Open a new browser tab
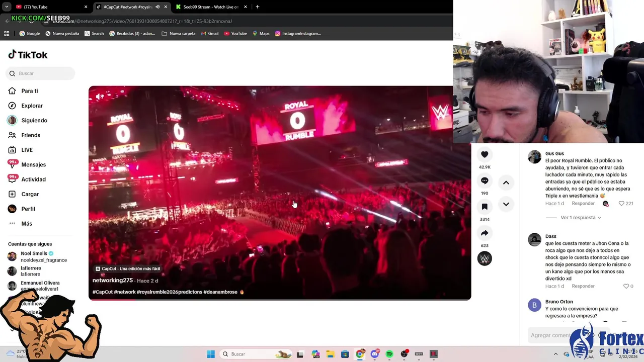644x362 pixels. click(257, 7)
